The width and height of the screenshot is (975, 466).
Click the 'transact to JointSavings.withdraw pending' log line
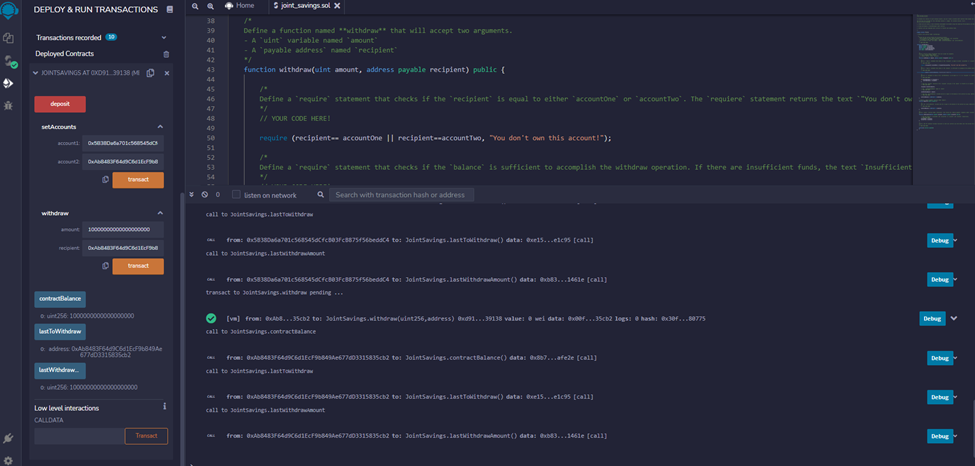[x=274, y=292]
